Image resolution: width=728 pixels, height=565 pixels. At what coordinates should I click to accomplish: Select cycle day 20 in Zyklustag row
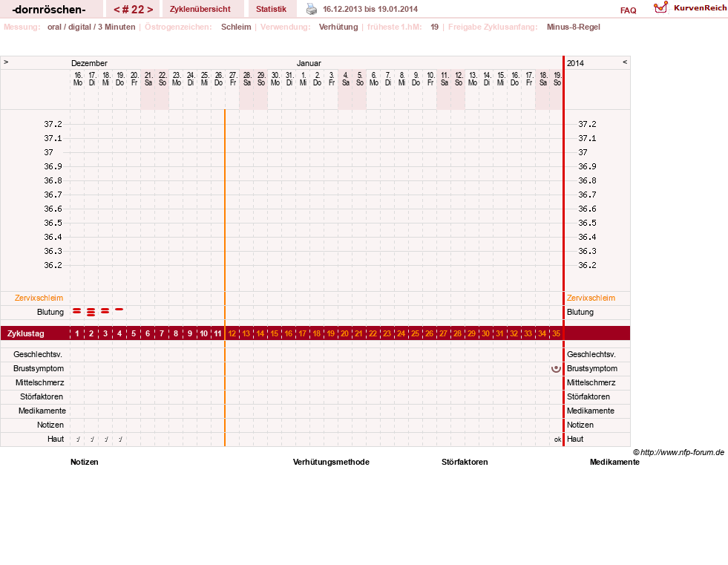pyautogui.click(x=344, y=333)
